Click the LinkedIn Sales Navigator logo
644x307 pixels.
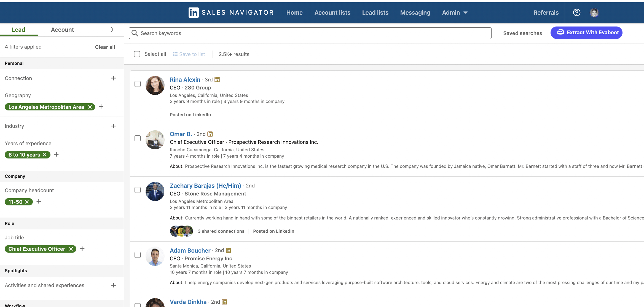tap(231, 12)
